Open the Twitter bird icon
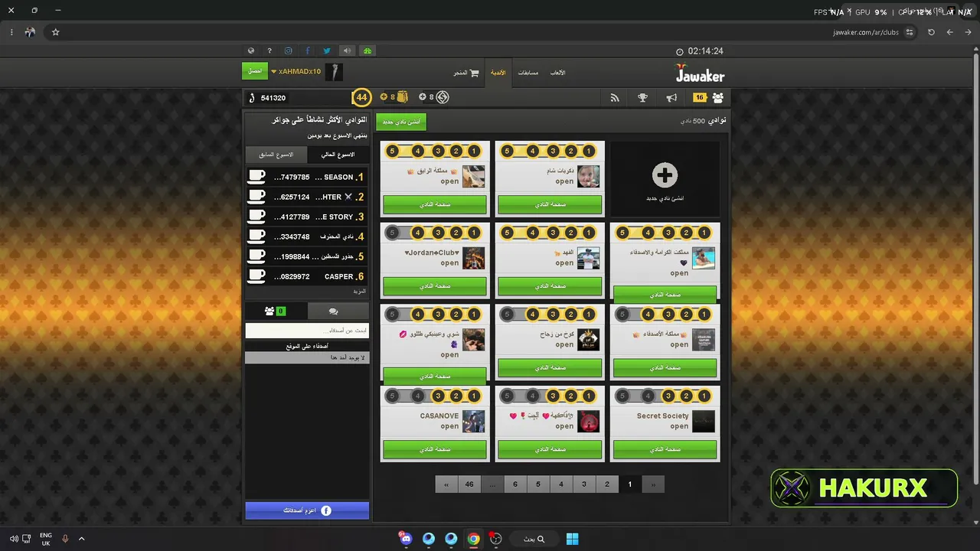 (x=327, y=51)
